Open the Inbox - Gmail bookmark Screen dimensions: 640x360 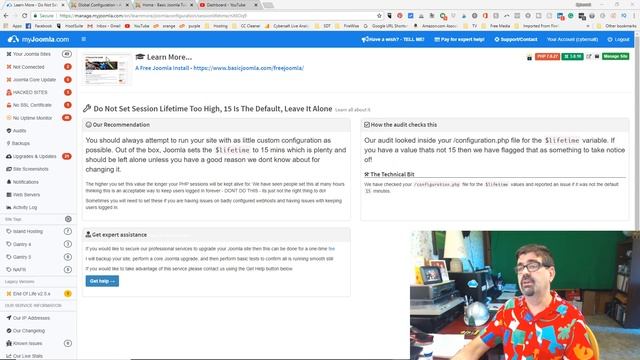(105, 26)
